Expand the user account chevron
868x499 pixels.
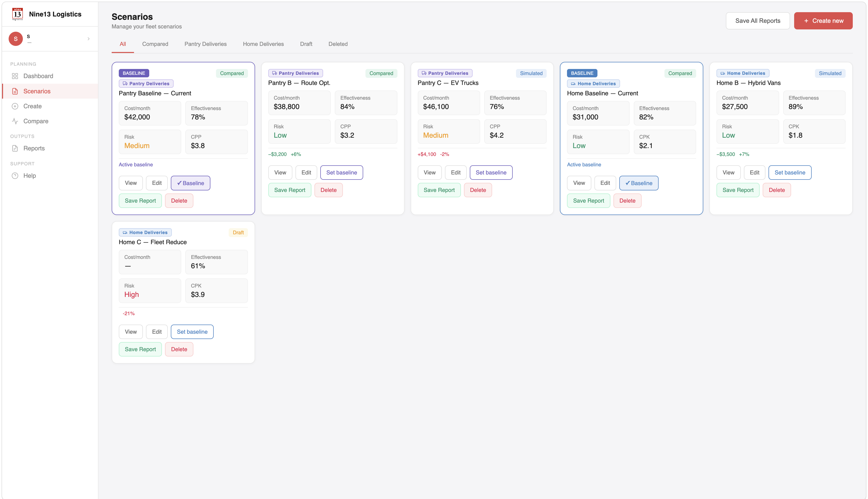pyautogui.click(x=89, y=39)
